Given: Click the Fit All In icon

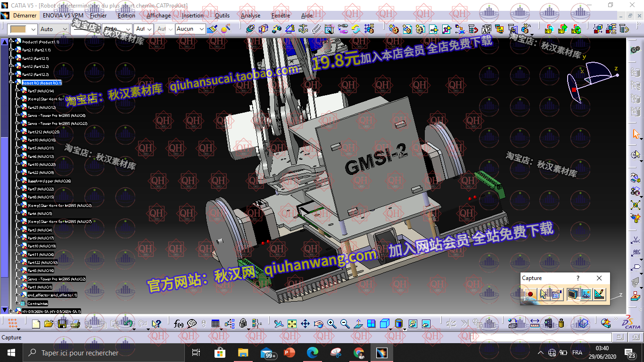Looking at the screenshot, I should point(292,324).
